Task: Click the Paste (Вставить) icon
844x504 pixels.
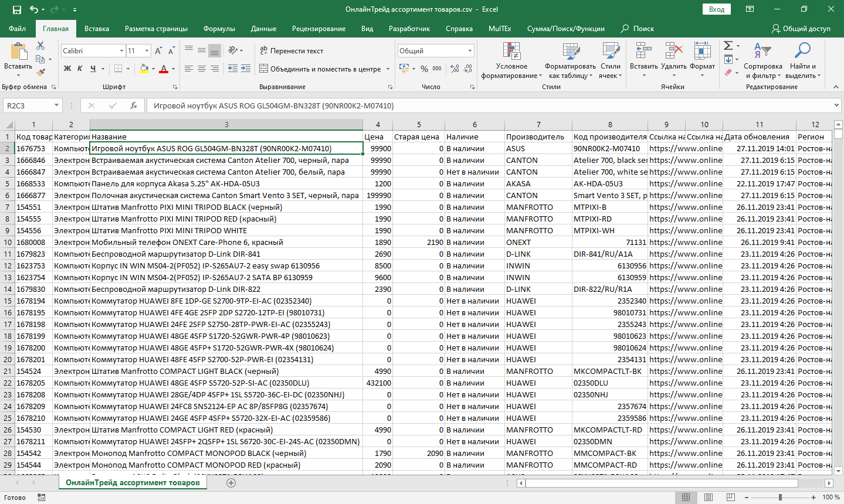Action: pos(18,51)
